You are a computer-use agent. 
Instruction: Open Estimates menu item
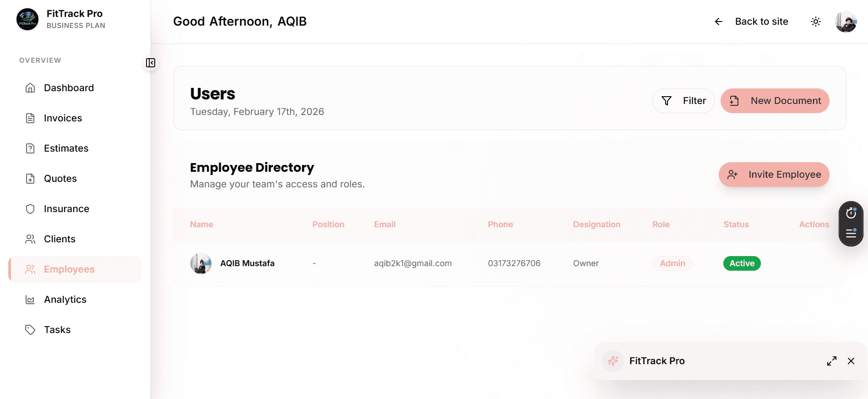tap(75, 148)
